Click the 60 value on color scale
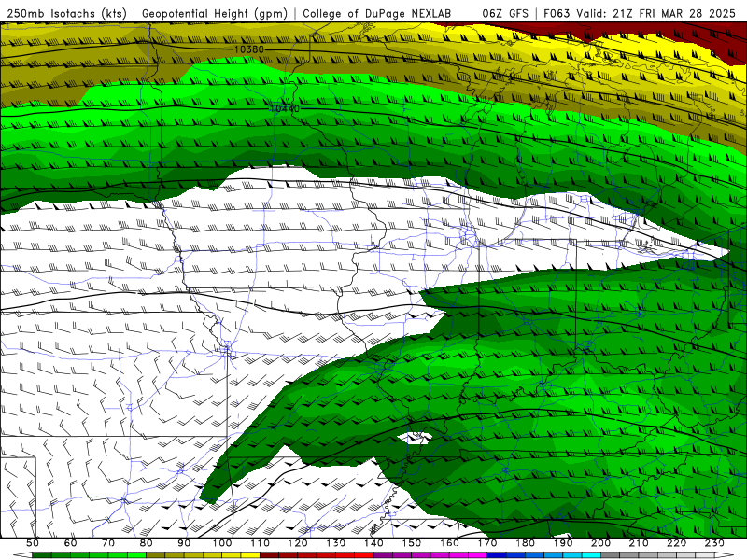 click(70, 543)
